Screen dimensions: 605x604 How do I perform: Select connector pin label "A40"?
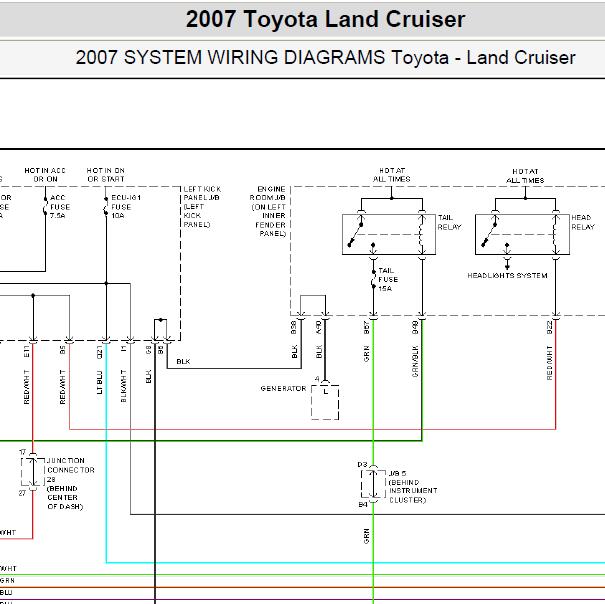pyautogui.click(x=319, y=327)
